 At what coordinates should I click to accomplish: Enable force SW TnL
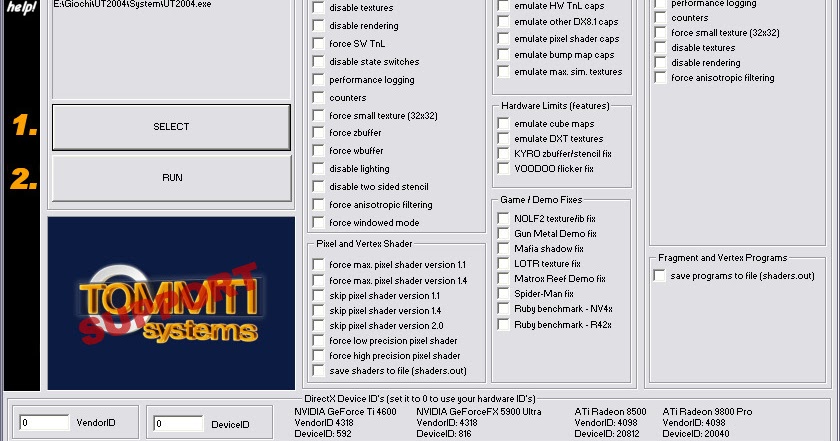(319, 43)
